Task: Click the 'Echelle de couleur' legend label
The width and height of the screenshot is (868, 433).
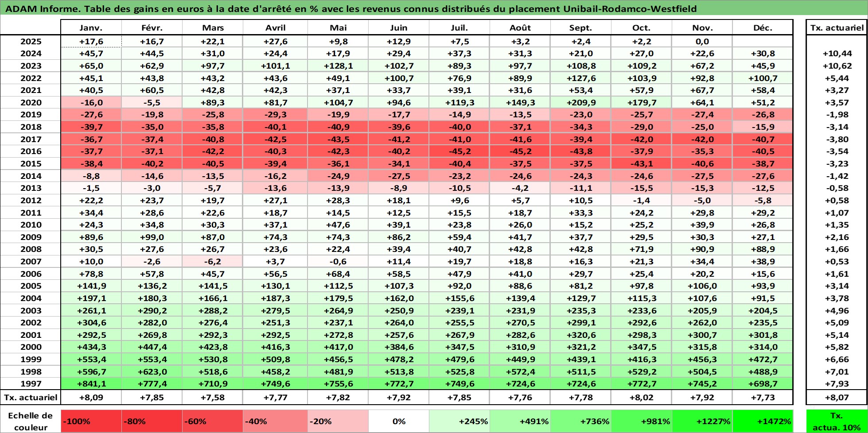Action: click(31, 421)
